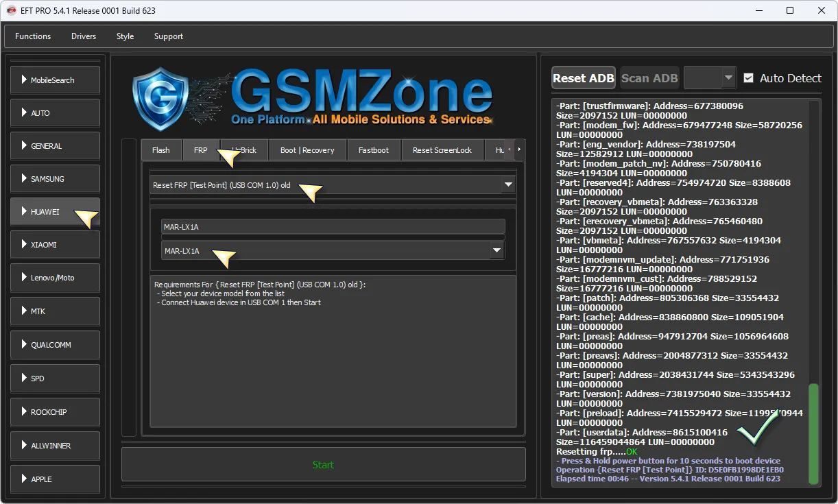Click the arrow icon next to SAMSUNG
The image size is (838, 504).
pyautogui.click(x=24, y=179)
